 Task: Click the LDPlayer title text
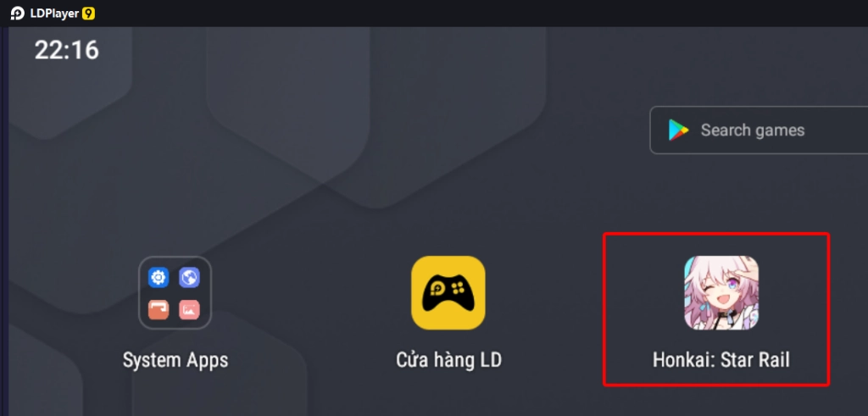point(54,14)
